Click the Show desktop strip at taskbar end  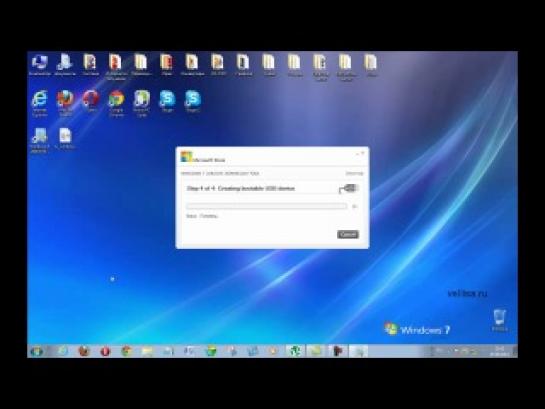click(515, 351)
